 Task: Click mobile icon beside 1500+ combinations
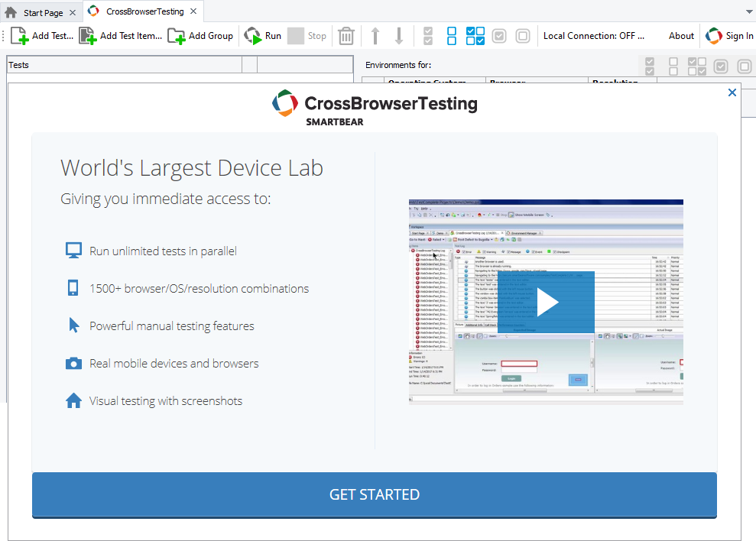tap(73, 288)
